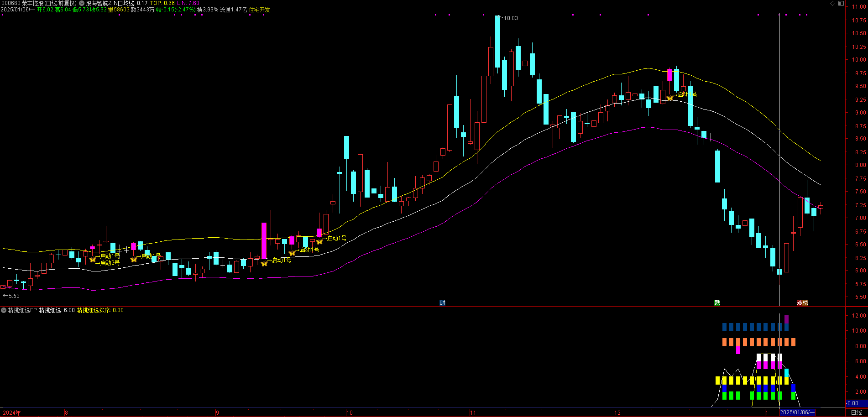
Task: Click the highlighted 2025/01/06 cursor date label
Action: 797,412
